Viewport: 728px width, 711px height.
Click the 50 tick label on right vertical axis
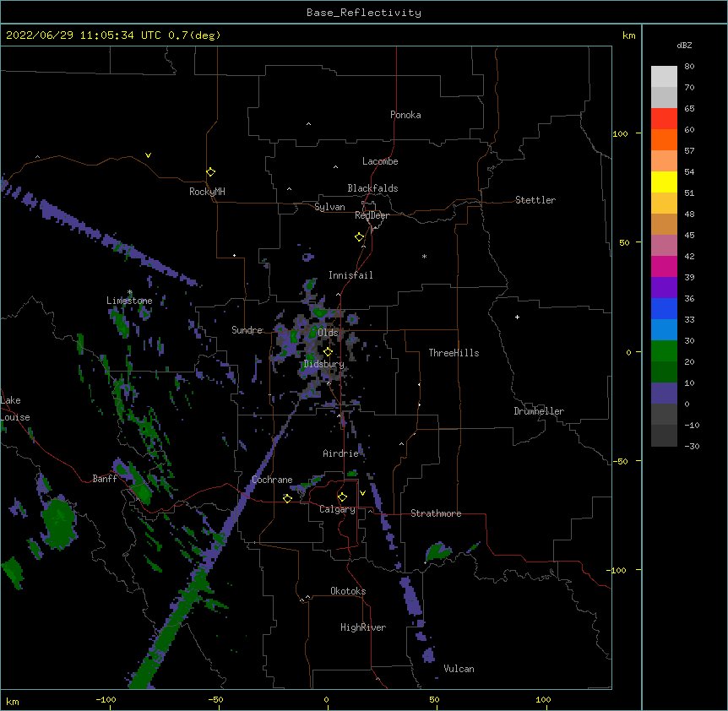point(624,242)
